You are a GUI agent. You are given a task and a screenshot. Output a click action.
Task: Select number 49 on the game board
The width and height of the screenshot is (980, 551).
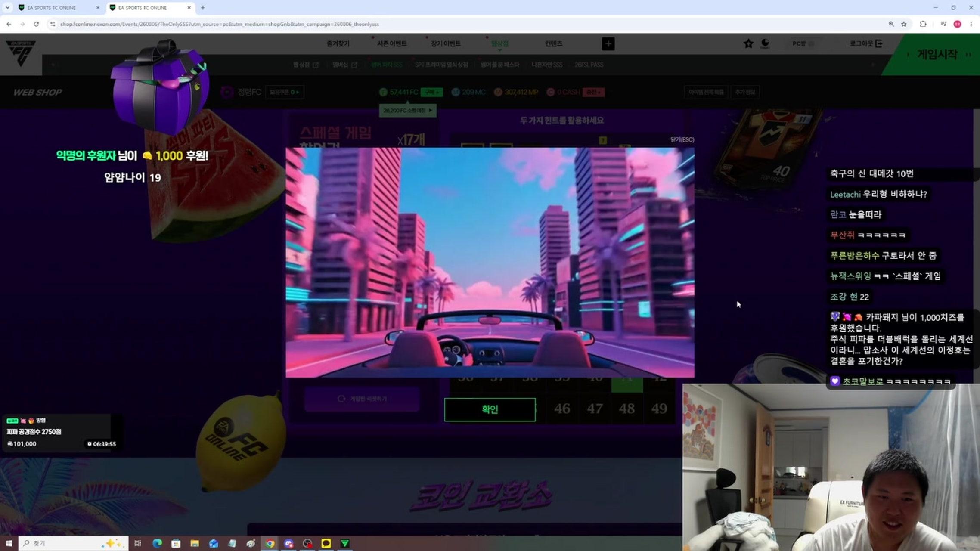[659, 409]
